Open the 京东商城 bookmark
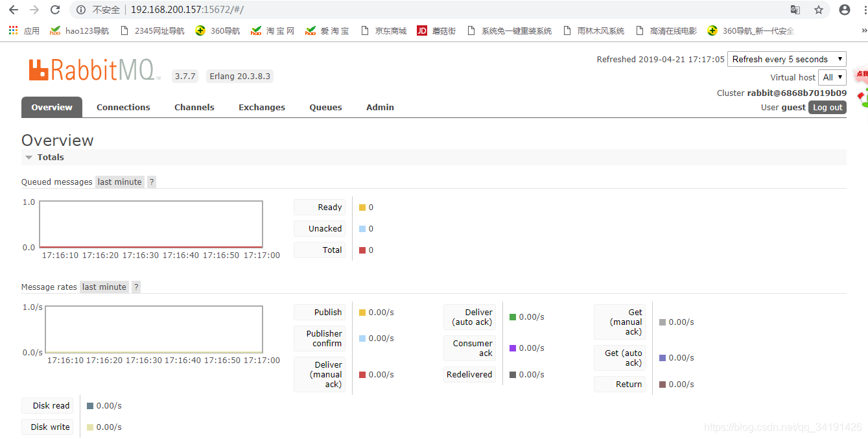Screen dimensions: 868x439 point(384,30)
